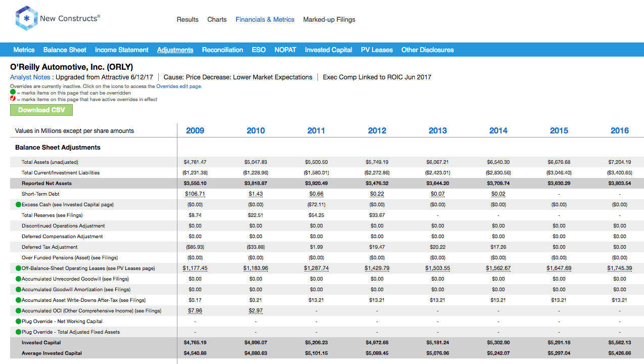Click the Deferred Tax Adjustment row label

point(50,247)
